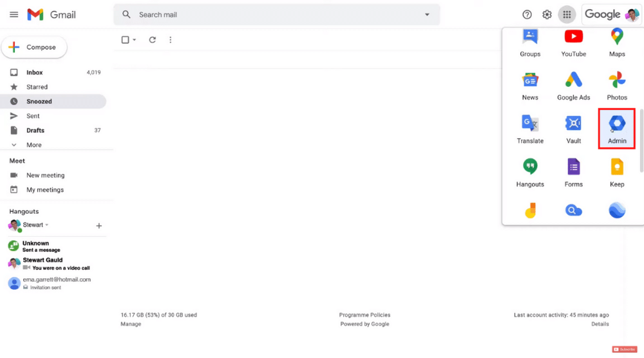
Task: Open the Forms app
Action: [x=574, y=173]
